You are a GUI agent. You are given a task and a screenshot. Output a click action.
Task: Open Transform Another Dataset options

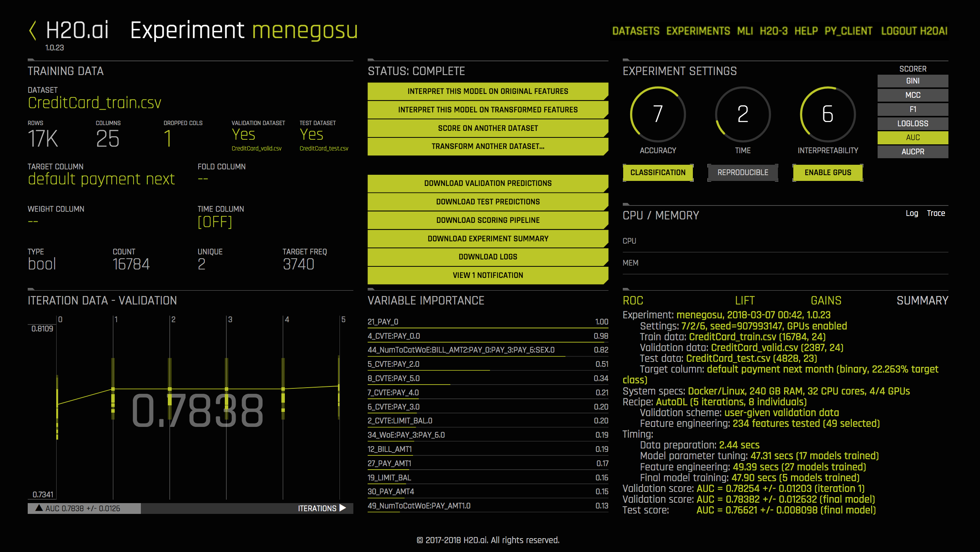(488, 146)
